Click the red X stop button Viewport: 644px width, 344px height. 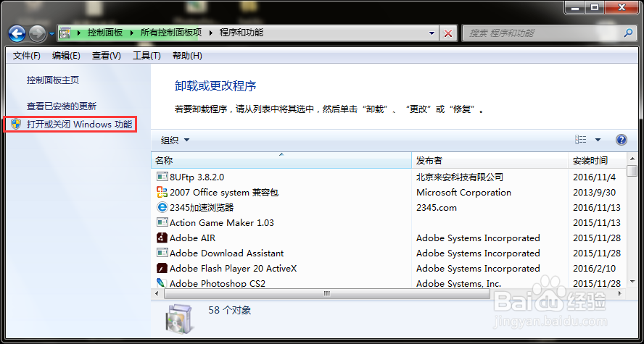pos(448,33)
